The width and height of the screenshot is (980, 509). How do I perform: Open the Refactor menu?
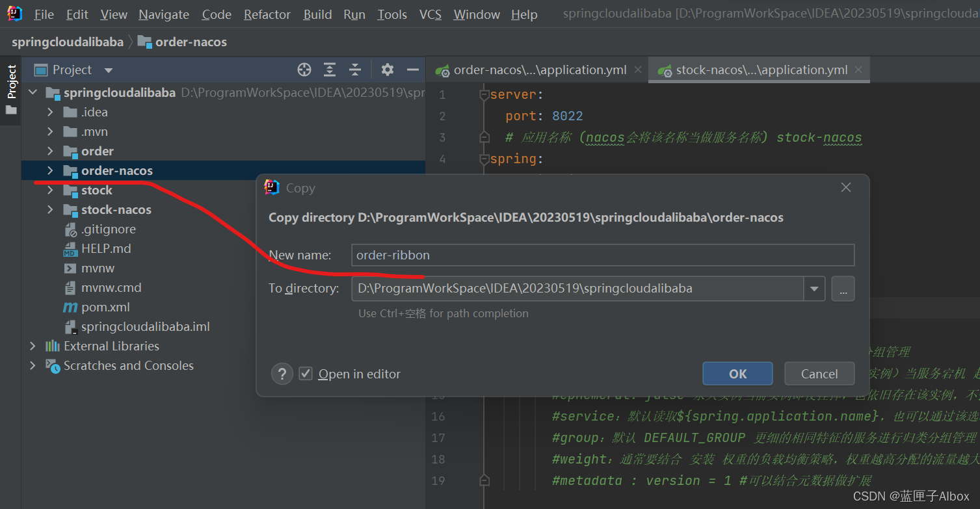[267, 14]
